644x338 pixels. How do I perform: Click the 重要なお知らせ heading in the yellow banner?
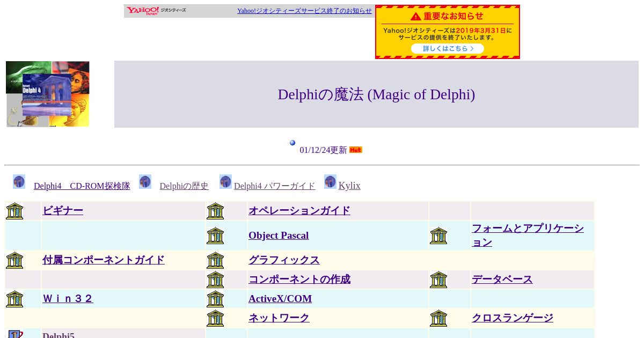tap(448, 16)
